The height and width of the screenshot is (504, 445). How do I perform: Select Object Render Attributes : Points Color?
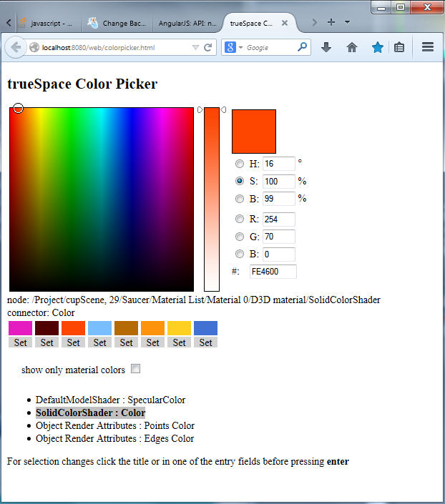(115, 425)
